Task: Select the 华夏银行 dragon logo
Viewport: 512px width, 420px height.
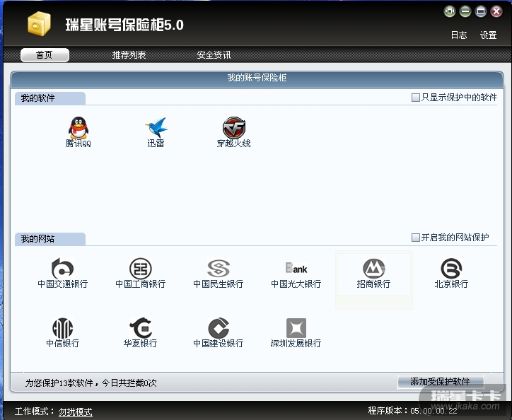Action: pos(141,327)
